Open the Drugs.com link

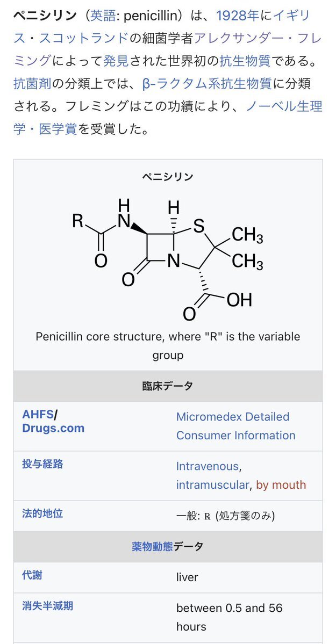pos(53,428)
